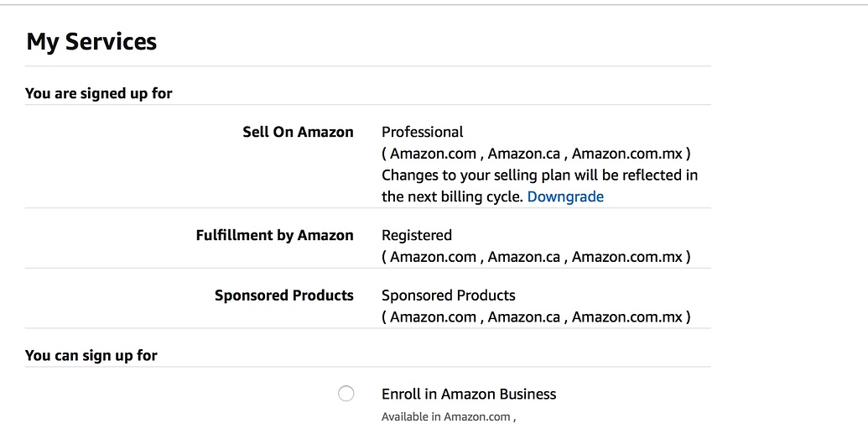The height and width of the screenshot is (434, 868).
Task: Click the My Services heading
Action: [91, 41]
